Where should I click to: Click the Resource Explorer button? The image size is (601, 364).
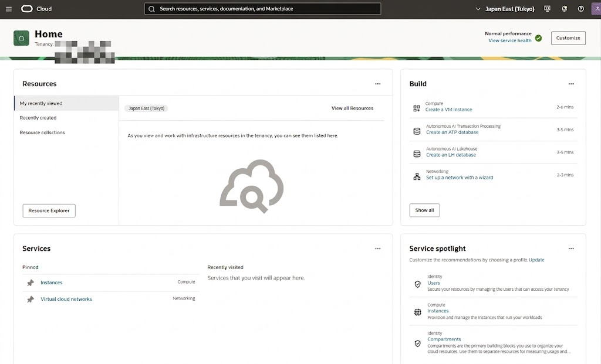[x=49, y=210]
